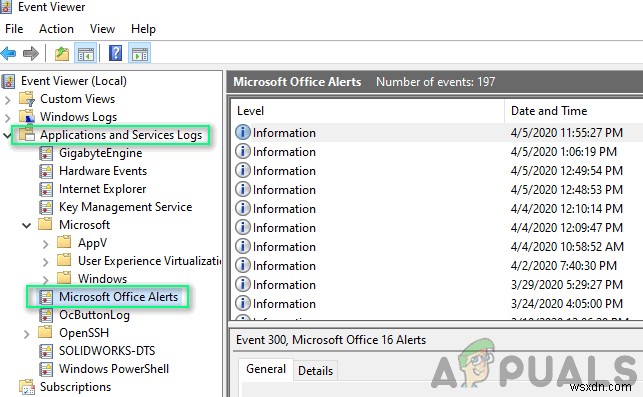Click the Windows PowerShell log icon
The height and width of the screenshot is (397, 643).
coord(46,369)
